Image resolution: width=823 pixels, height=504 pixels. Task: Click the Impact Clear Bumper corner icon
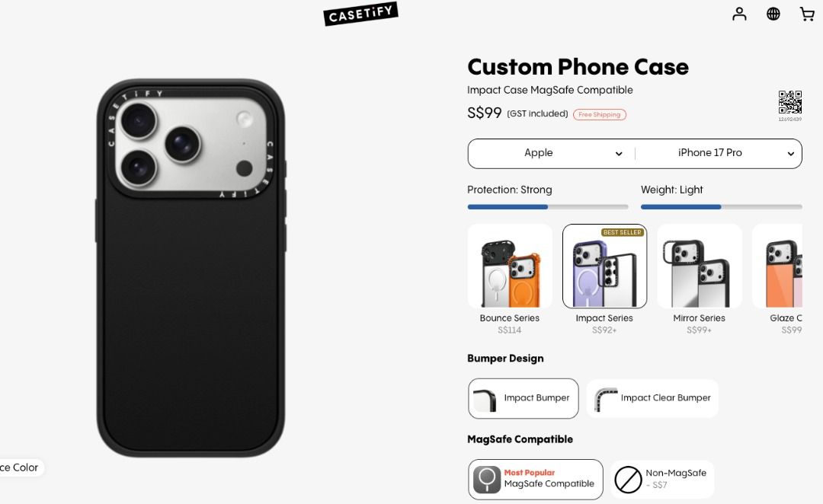click(x=605, y=399)
